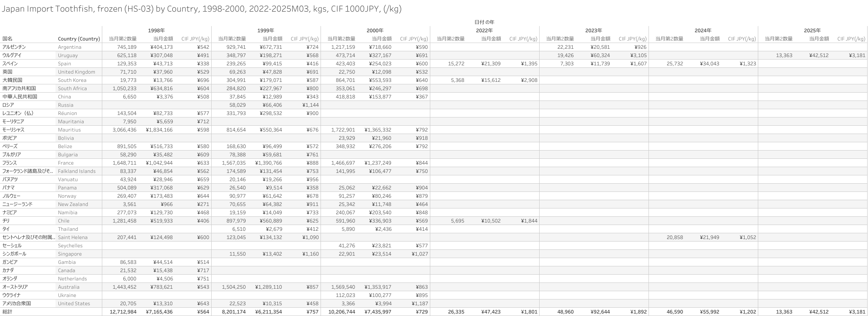Select the 1999 grand total quantity 8,201,174
Image resolution: width=868 pixels, height=316 pixels.
[231, 312]
